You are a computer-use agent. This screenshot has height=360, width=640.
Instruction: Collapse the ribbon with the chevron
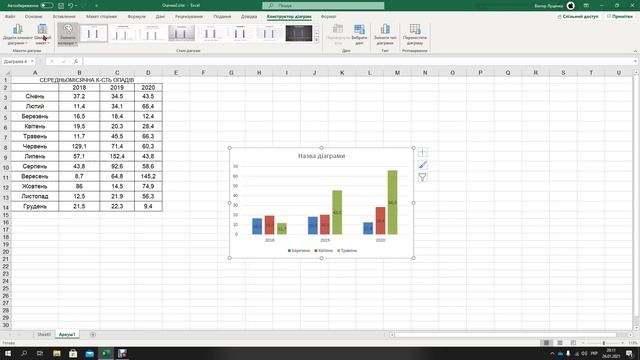635,51
